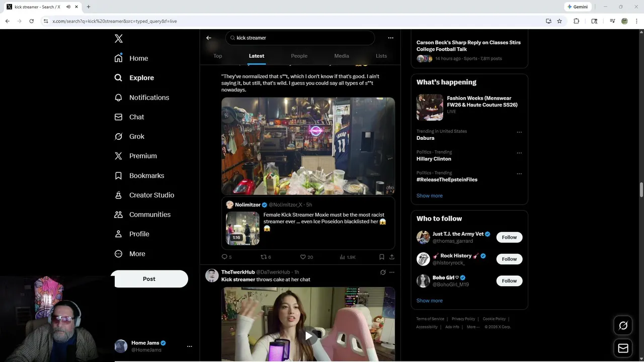
Task: Open a new browser tab
Action: [88, 7]
